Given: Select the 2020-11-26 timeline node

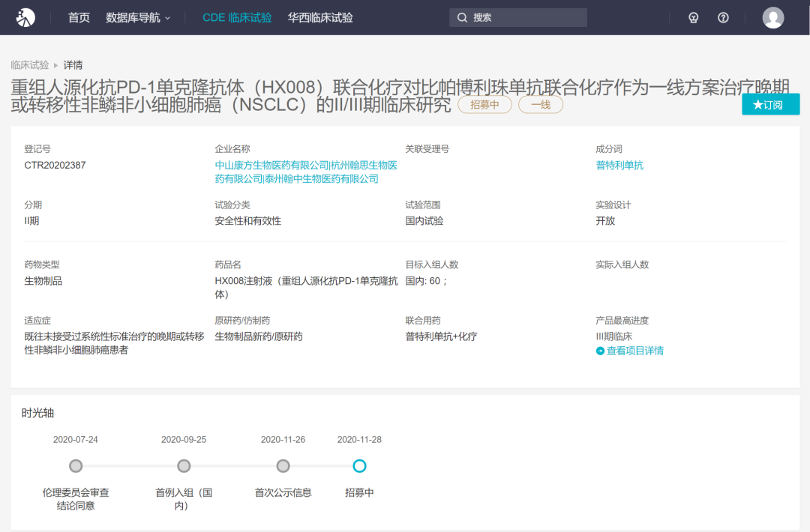Looking at the screenshot, I should (283, 466).
